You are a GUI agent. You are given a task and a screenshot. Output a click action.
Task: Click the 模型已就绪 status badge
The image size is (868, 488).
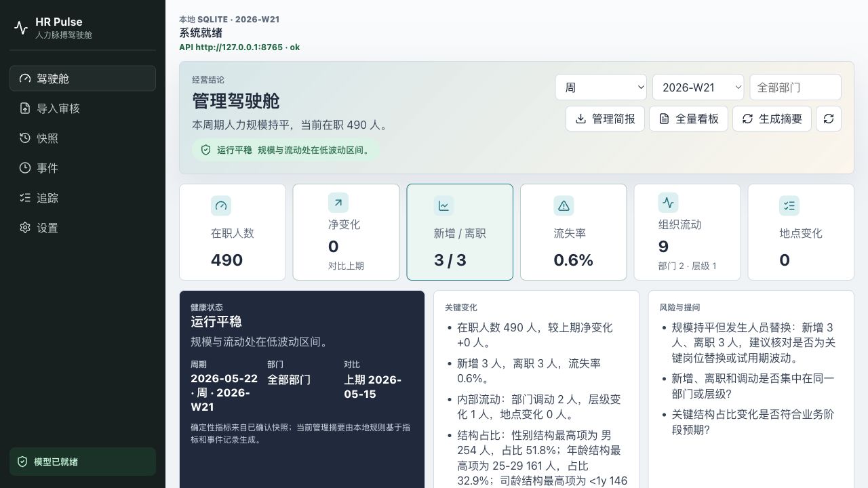(x=83, y=462)
